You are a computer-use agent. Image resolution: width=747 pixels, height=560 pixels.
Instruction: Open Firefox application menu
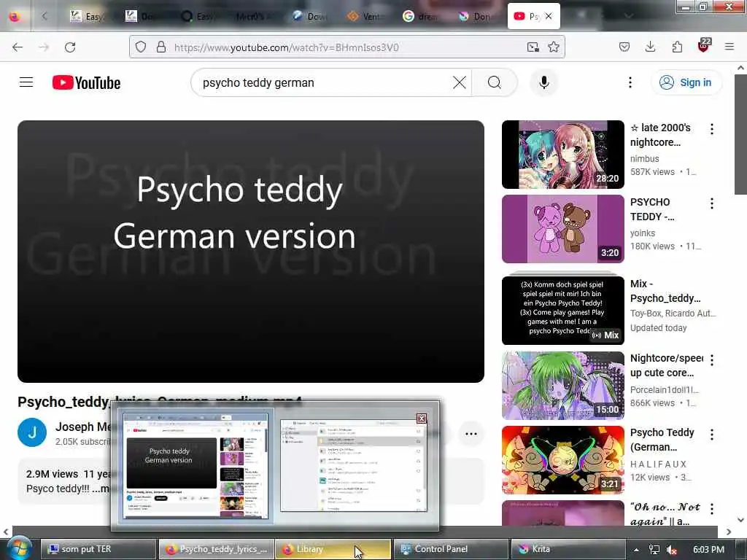729,47
